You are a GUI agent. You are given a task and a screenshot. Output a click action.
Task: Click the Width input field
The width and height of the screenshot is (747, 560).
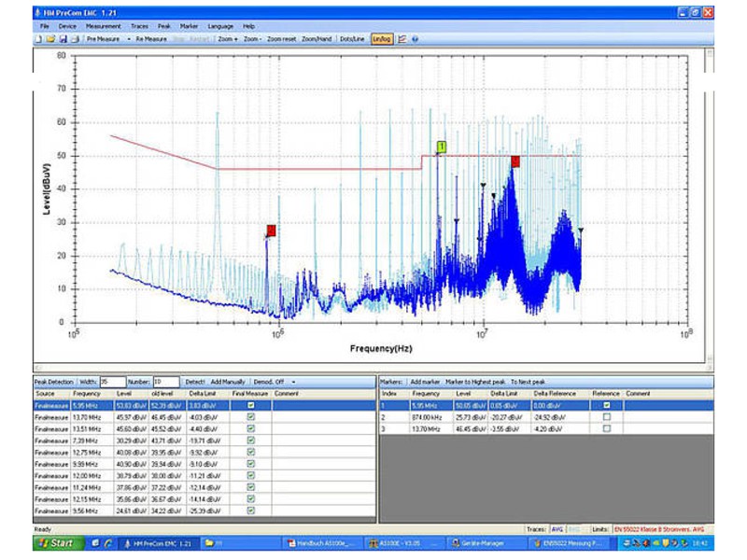pyautogui.click(x=112, y=382)
